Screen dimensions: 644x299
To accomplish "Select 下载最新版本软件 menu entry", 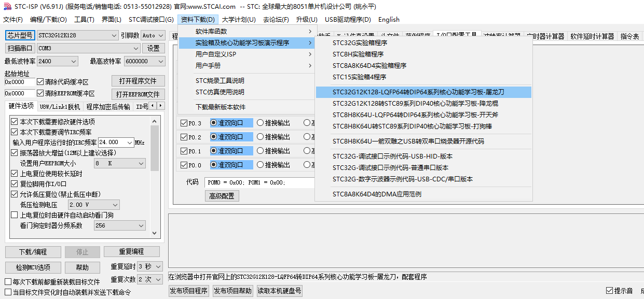I will (246, 107).
